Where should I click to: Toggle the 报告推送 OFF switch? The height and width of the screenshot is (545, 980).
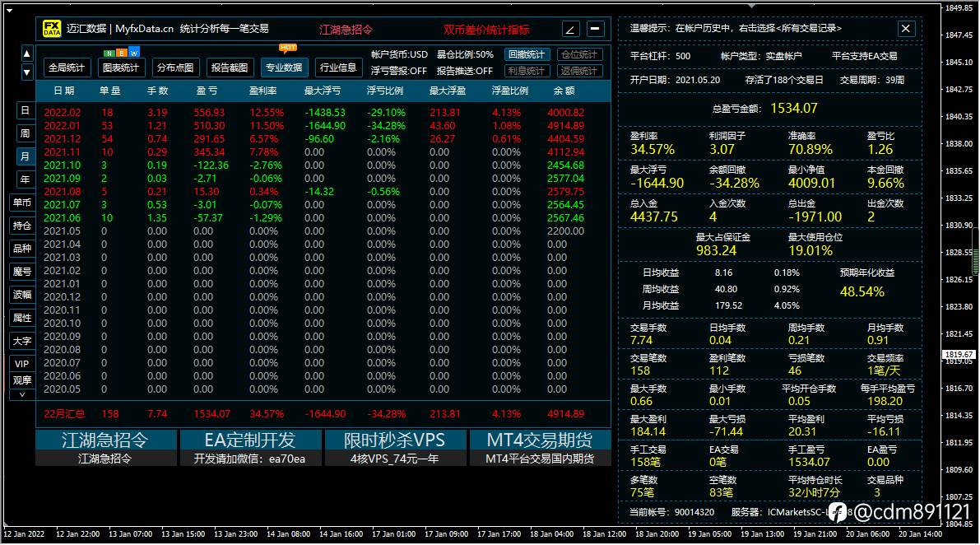click(x=465, y=71)
